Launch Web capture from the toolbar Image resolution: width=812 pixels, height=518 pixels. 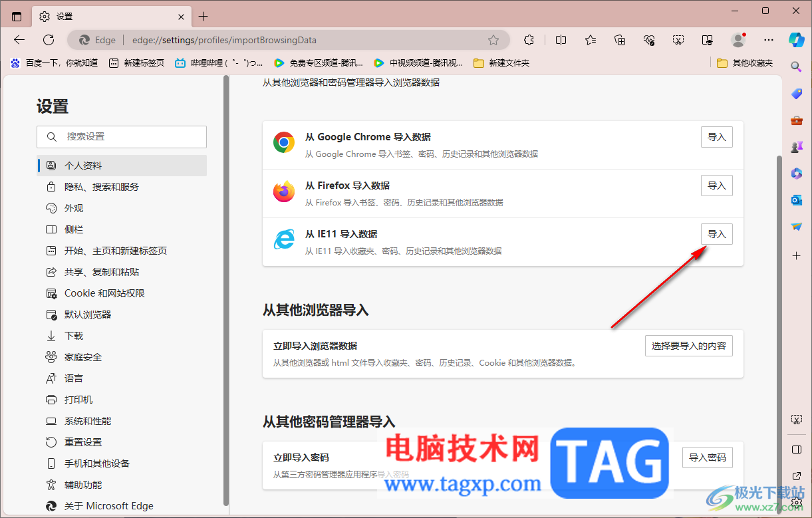(678, 40)
